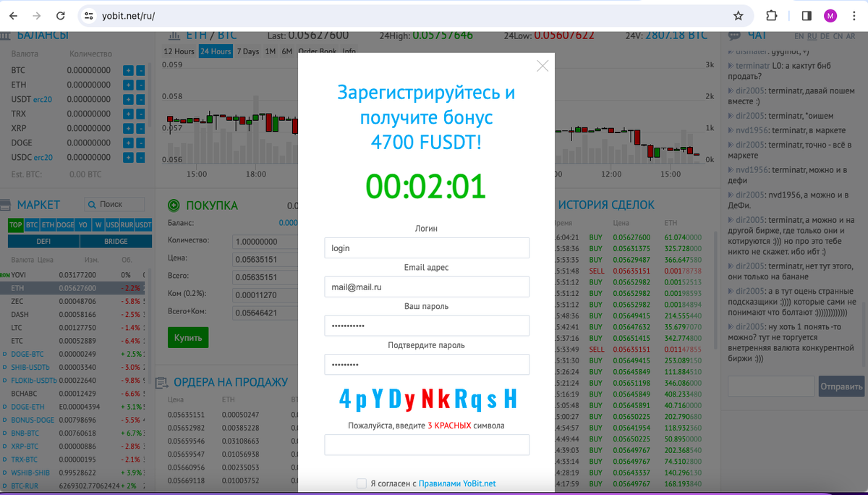The image size is (868, 495).
Task: Click the Ваш пароль input field
Action: click(427, 326)
